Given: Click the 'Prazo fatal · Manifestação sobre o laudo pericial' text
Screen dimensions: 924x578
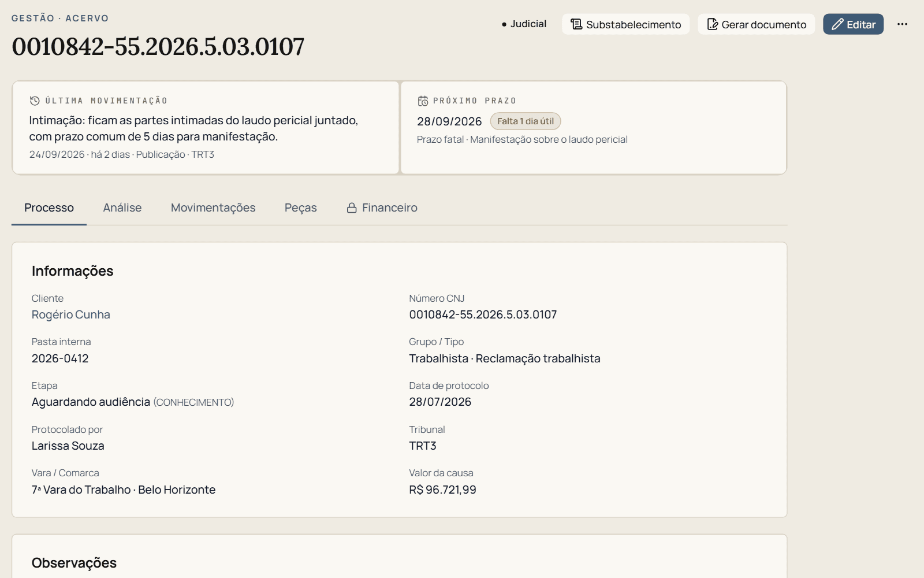Looking at the screenshot, I should coord(522,139).
